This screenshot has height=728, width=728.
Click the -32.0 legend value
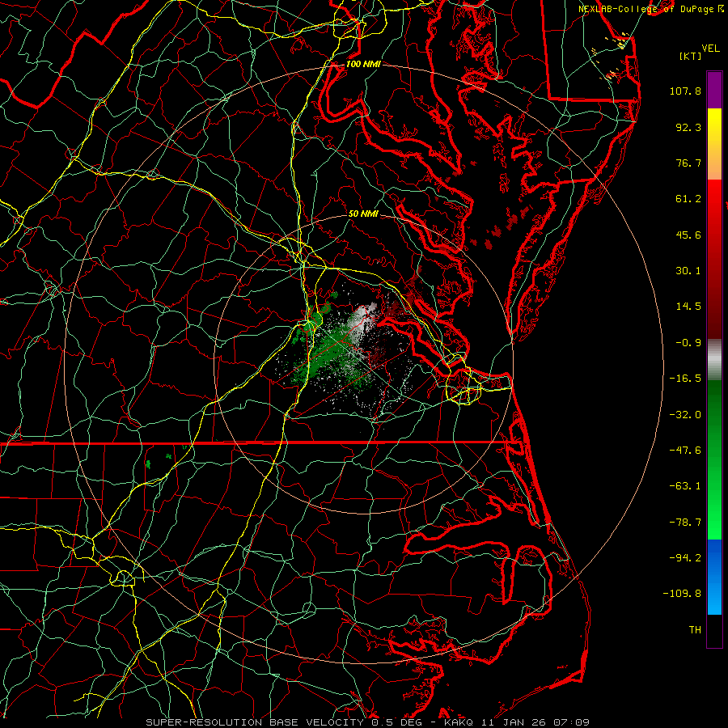tap(685, 415)
